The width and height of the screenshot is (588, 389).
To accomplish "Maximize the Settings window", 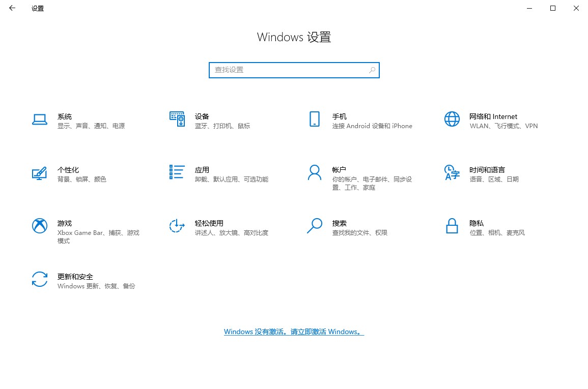I will pos(553,8).
